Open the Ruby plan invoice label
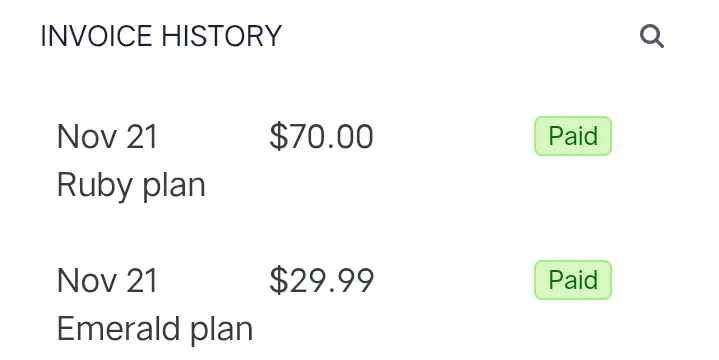 [131, 186]
